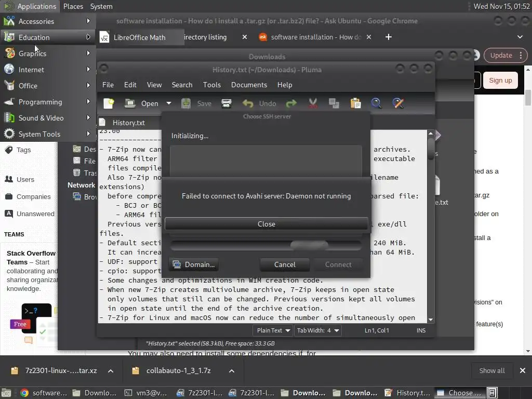Viewport: 532px width, 399px height.
Task: Switch to vm3 terminal in taskbar
Action: (x=147, y=393)
